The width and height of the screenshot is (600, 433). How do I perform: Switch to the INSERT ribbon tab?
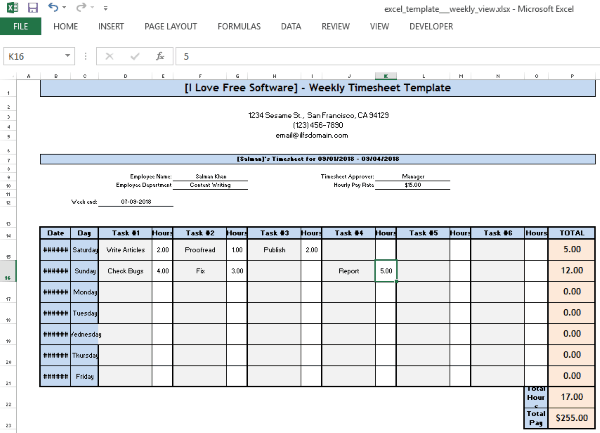coord(111,26)
